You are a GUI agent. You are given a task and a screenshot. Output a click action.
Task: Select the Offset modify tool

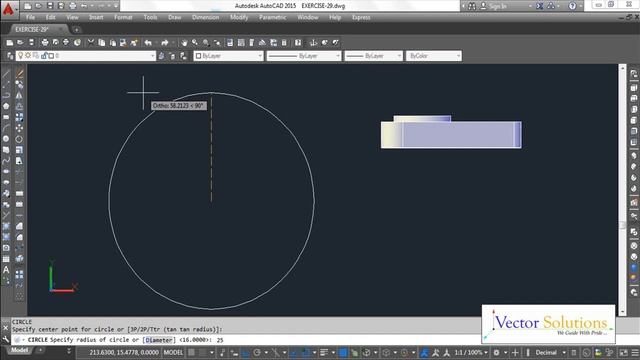[19, 106]
